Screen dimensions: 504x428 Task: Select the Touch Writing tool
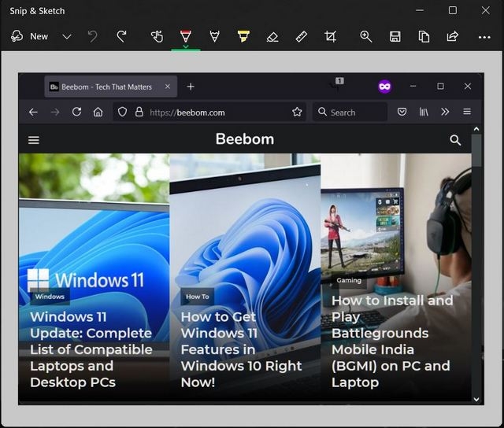pyautogui.click(x=157, y=36)
